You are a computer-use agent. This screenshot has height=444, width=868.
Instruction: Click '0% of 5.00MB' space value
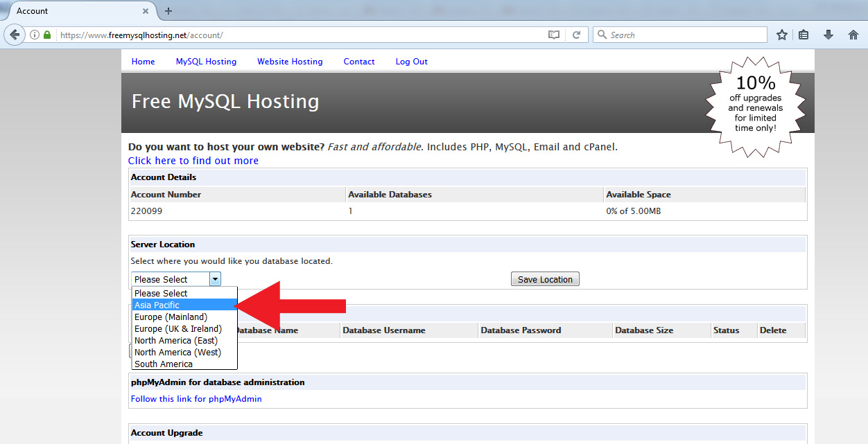(x=633, y=211)
